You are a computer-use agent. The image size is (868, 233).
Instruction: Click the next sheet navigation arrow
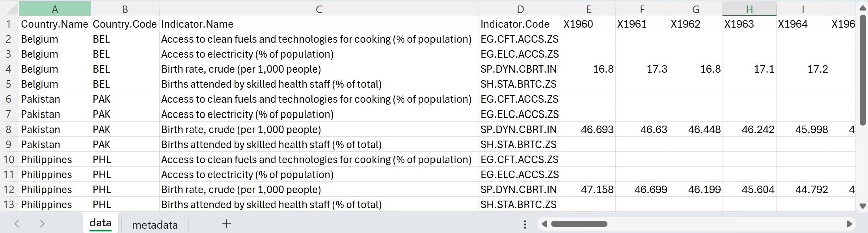[42, 224]
